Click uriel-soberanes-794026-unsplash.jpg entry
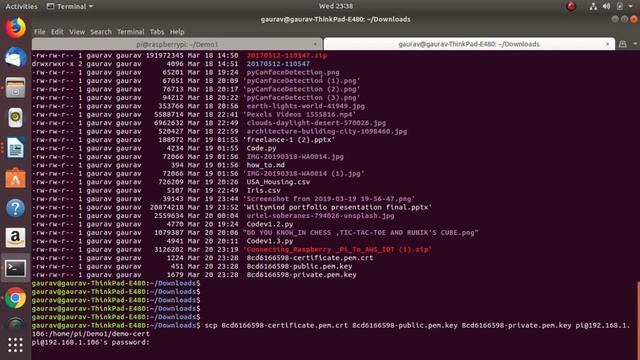The height and width of the screenshot is (360, 640). pos(320,216)
